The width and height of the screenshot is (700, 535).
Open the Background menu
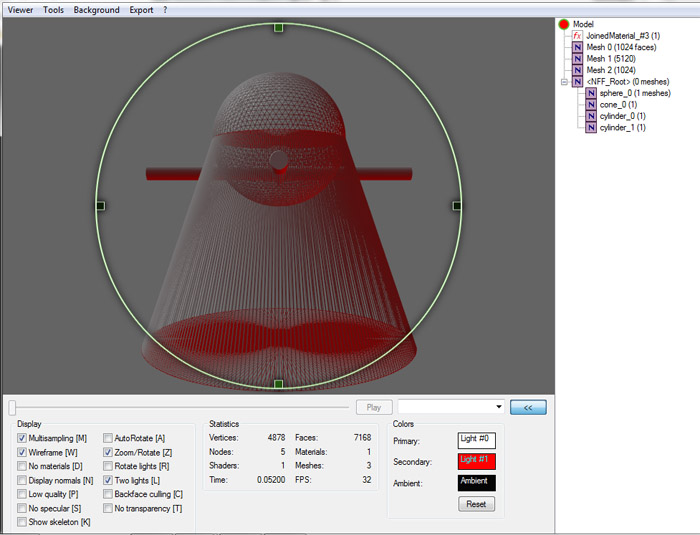96,10
